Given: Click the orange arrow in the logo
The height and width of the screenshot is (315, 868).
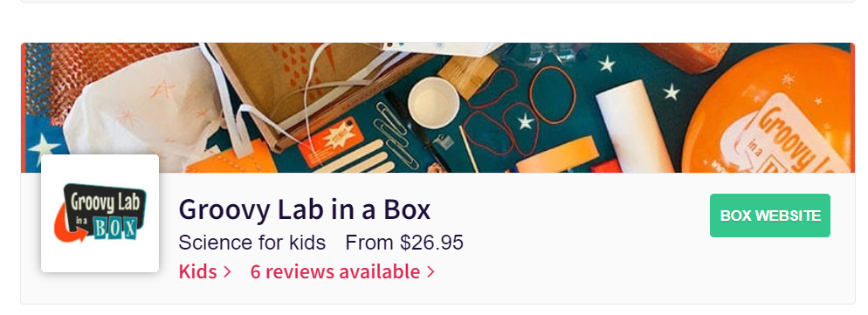Looking at the screenshot, I should tap(71, 227).
